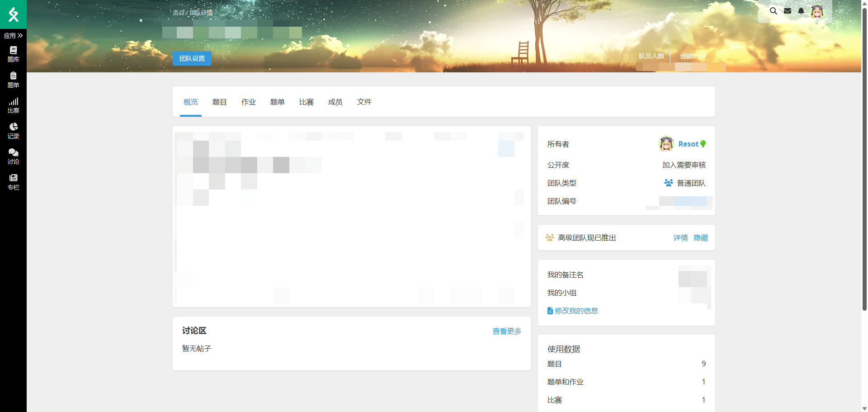Open 题单 in the sidebar

[13, 80]
